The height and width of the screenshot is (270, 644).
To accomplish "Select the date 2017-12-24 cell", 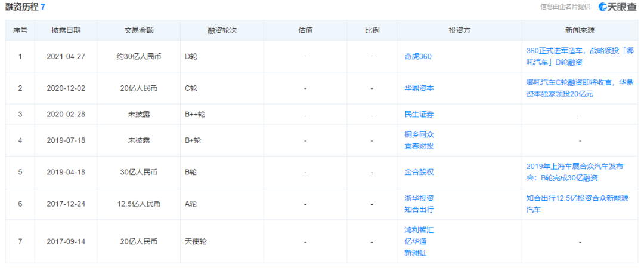I will coord(66,204).
